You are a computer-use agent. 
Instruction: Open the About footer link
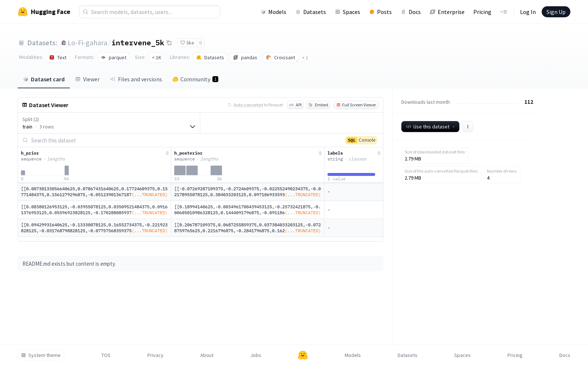207,355
